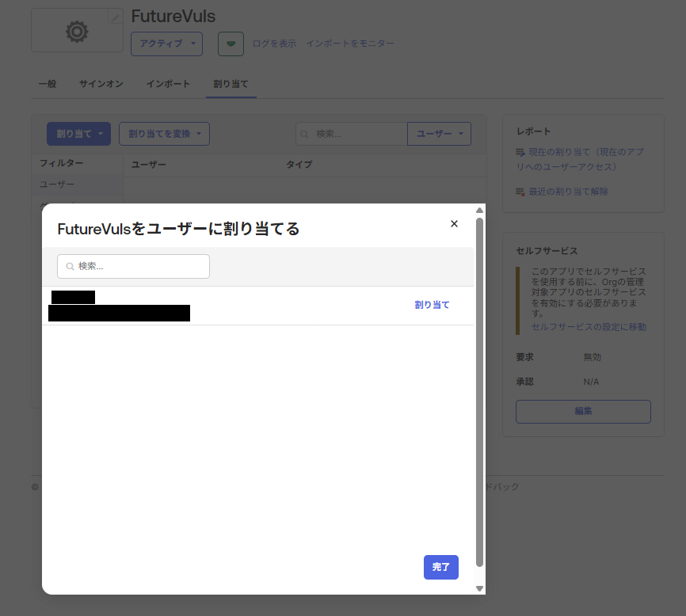686x616 pixels.
Task: Open the blue 割り当て dropdown button
Action: tap(78, 134)
